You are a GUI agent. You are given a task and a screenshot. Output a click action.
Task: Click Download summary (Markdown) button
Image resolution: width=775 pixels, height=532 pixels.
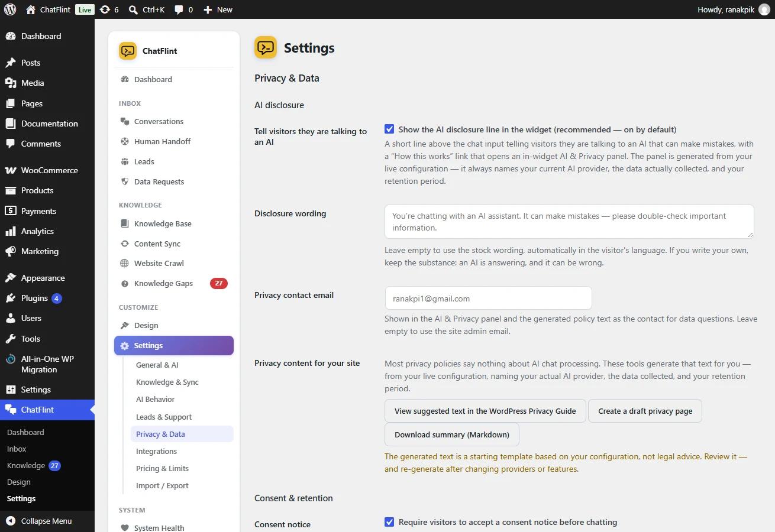(452, 434)
